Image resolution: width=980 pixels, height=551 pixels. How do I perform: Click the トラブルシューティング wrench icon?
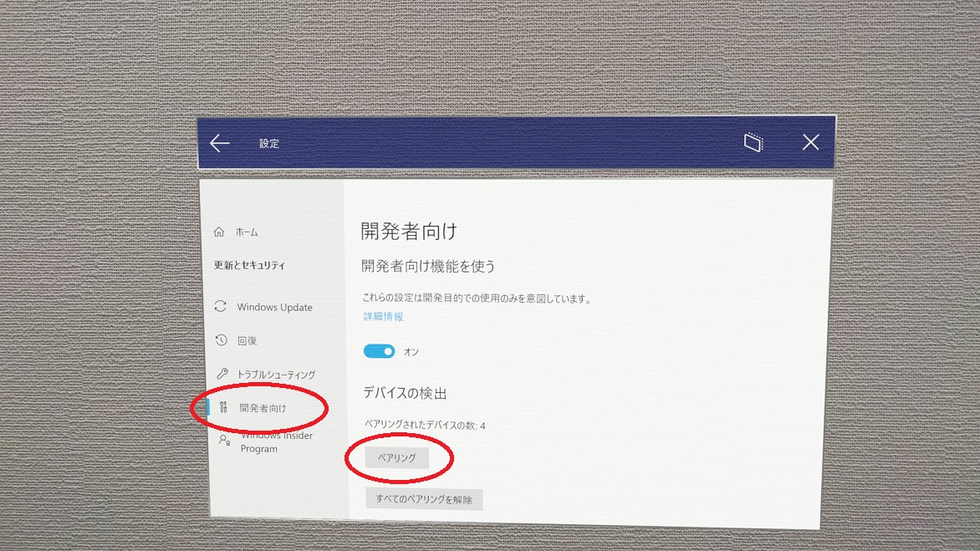(222, 374)
